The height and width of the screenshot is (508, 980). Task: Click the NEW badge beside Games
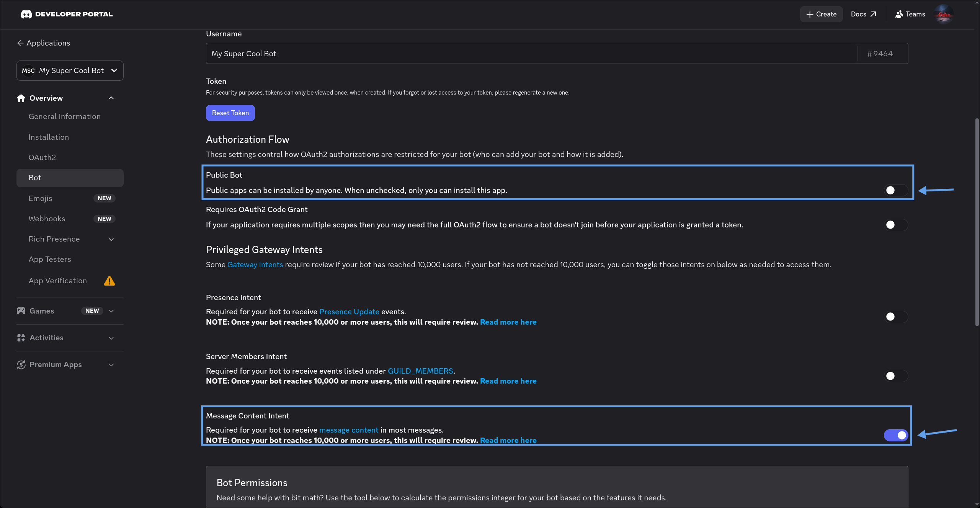pos(92,311)
